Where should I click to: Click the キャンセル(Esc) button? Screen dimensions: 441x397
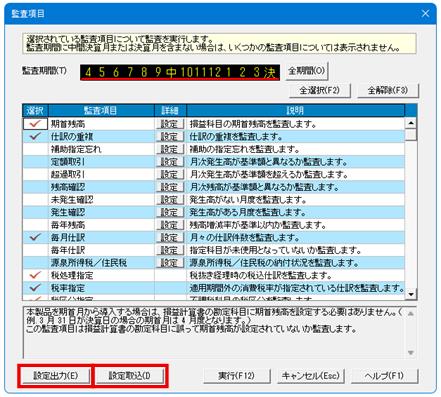[x=311, y=376]
